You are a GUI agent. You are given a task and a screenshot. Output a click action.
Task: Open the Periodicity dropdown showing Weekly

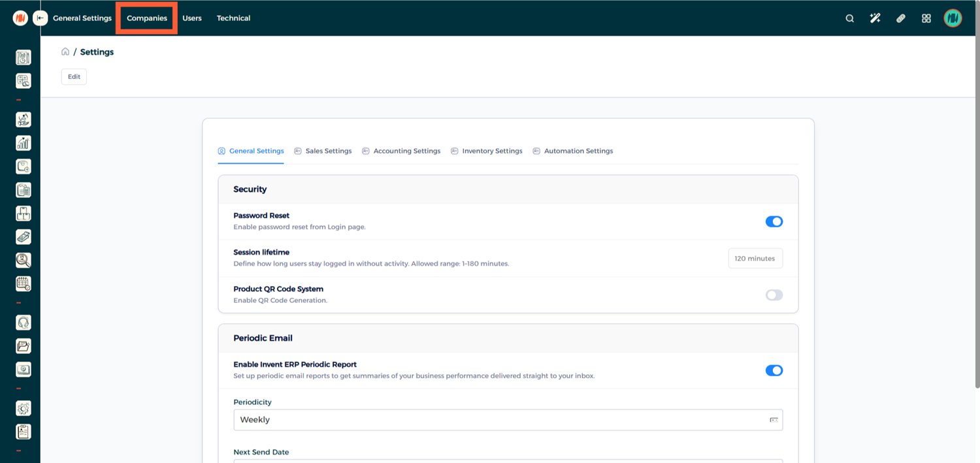coord(508,420)
